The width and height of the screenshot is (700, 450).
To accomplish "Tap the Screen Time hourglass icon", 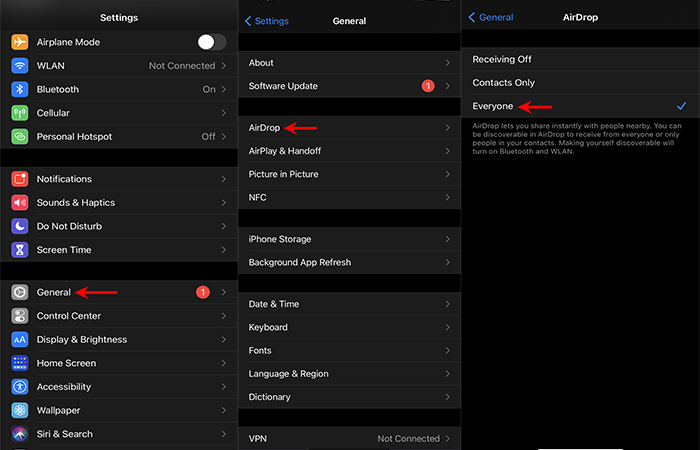I will (x=20, y=250).
